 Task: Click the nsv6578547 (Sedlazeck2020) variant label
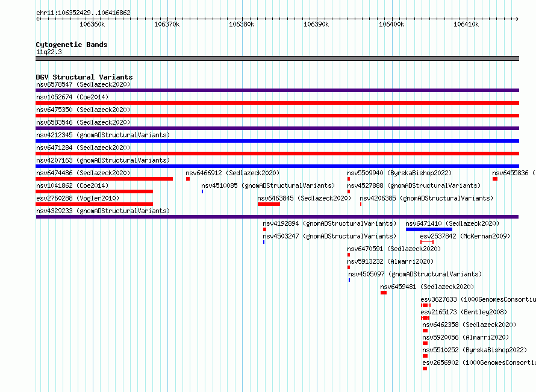point(83,84)
